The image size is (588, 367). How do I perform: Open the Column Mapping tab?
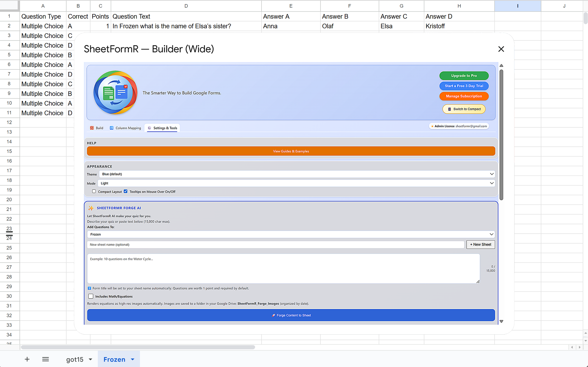[125, 128]
